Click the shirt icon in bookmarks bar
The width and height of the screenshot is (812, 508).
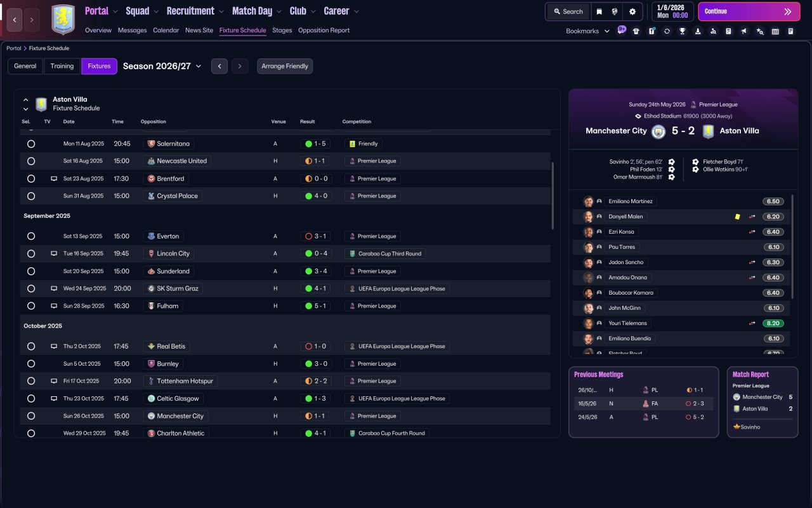pos(636,31)
